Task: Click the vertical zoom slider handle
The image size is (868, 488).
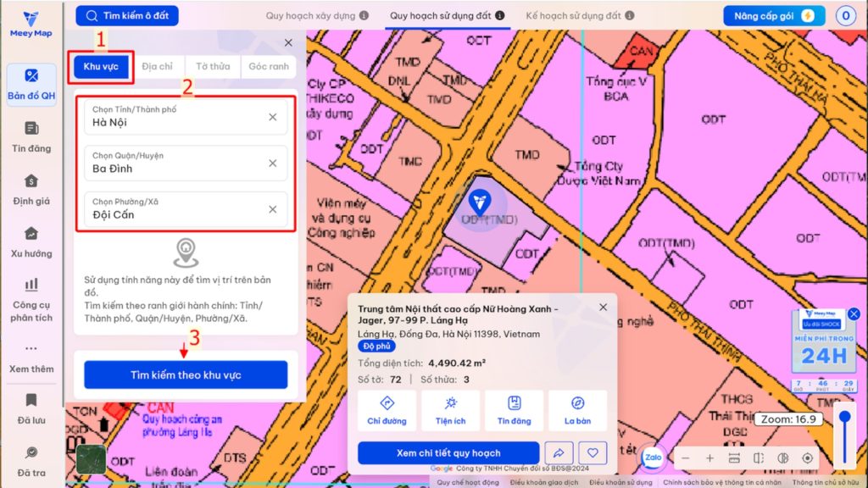Action: (x=843, y=417)
